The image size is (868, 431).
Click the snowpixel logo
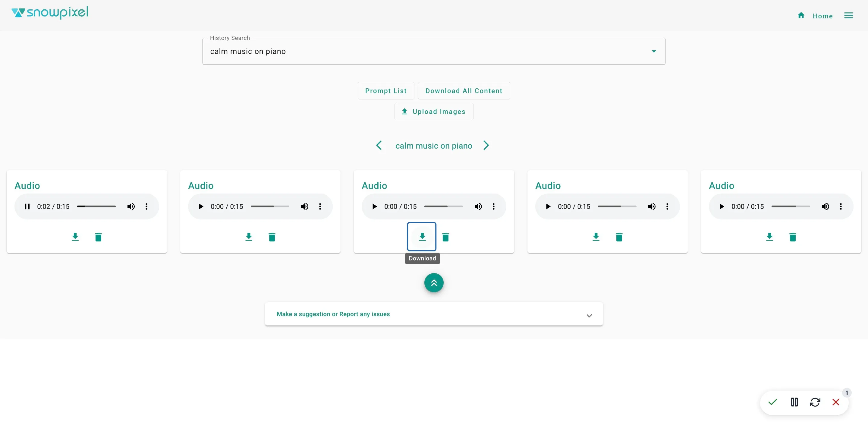(x=50, y=12)
